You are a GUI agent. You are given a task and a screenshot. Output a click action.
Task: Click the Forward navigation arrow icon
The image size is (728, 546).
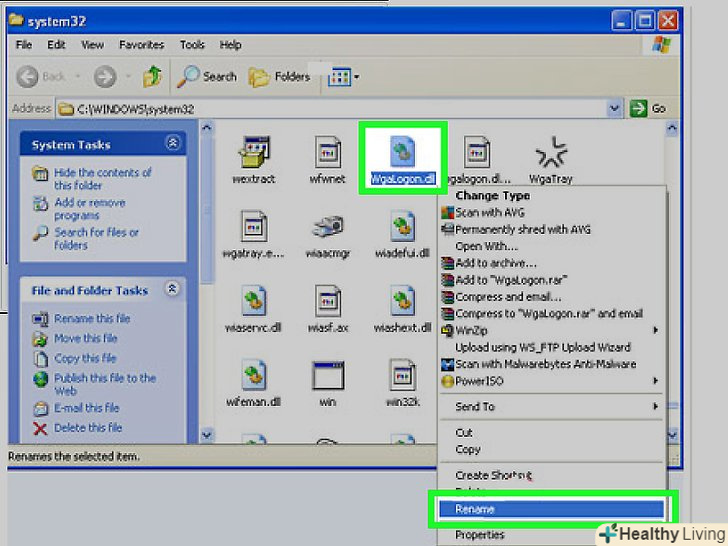coord(105,77)
